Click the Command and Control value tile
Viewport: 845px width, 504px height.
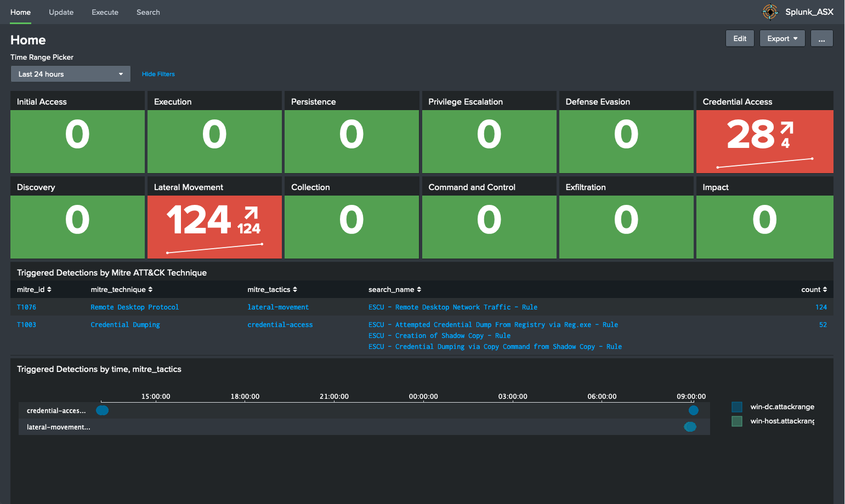click(x=489, y=227)
